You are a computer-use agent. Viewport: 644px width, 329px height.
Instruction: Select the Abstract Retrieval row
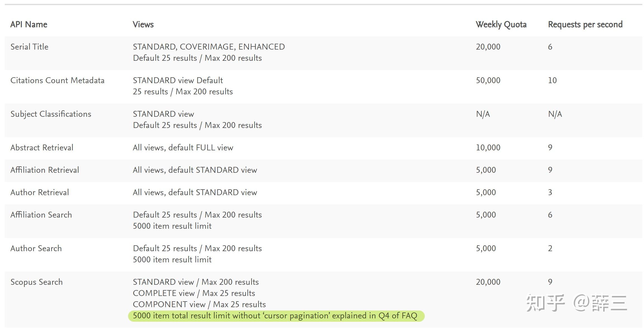[x=323, y=148]
